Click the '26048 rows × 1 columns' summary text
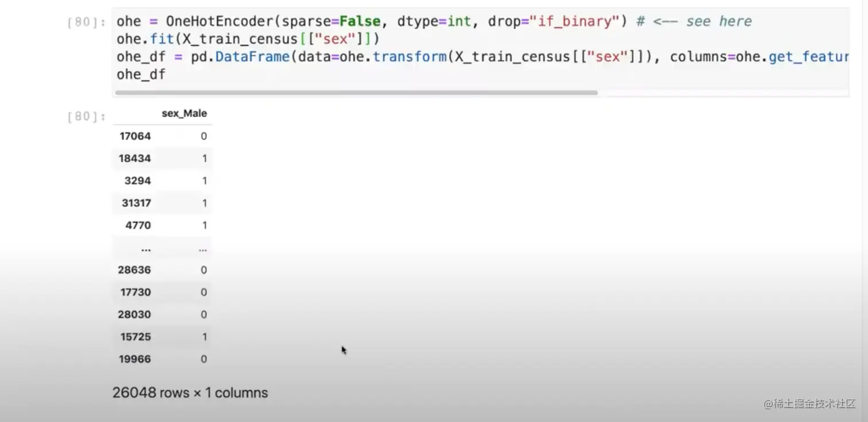 pyautogui.click(x=190, y=393)
